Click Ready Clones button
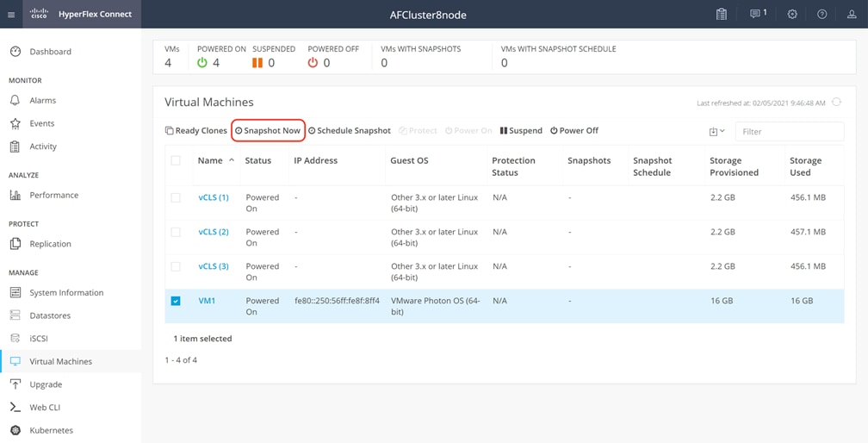This screenshot has width=868, height=443. tap(196, 131)
